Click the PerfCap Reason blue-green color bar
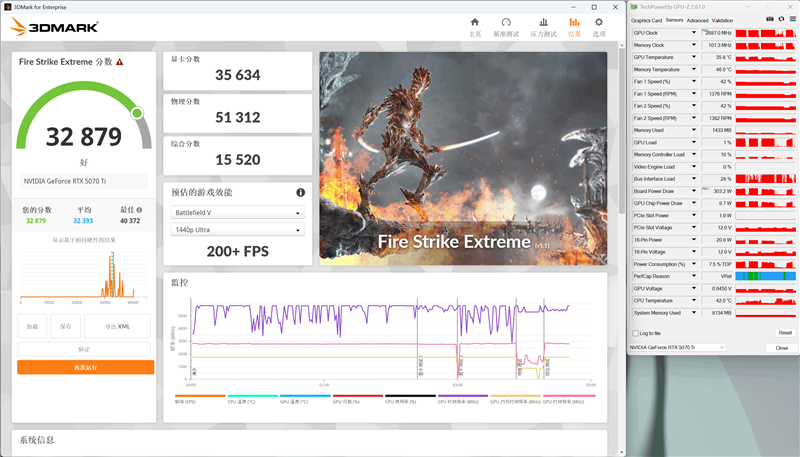 (x=765, y=276)
